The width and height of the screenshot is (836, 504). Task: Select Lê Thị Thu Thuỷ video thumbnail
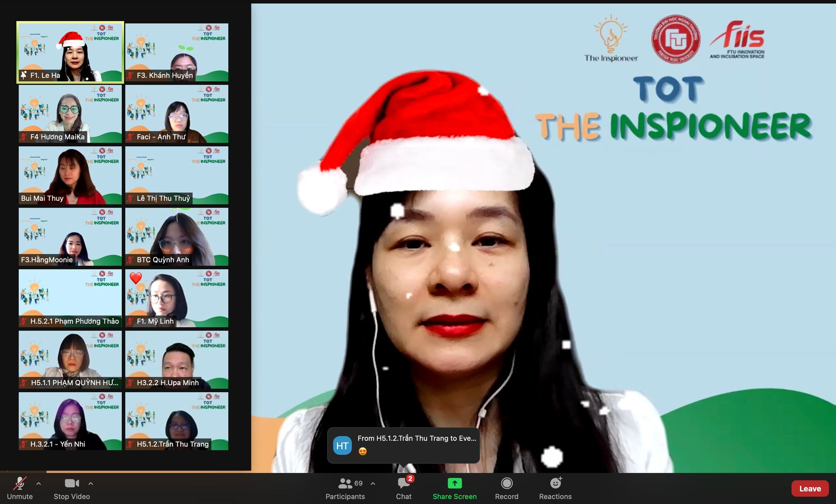(x=177, y=175)
